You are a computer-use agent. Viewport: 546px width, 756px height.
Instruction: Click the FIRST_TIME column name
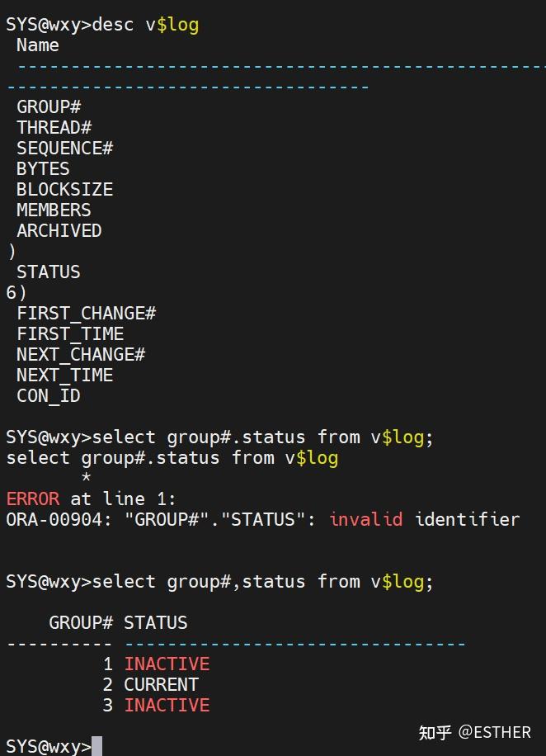(x=70, y=333)
